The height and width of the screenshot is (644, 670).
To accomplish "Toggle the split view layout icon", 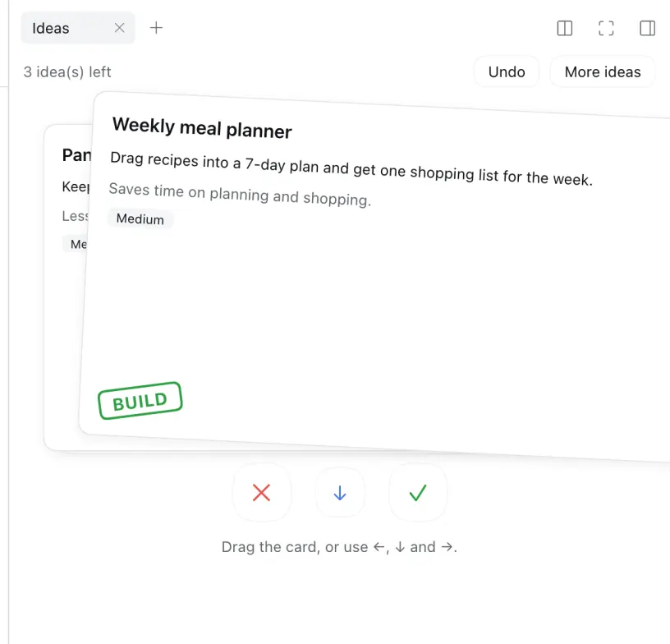I will click(564, 28).
